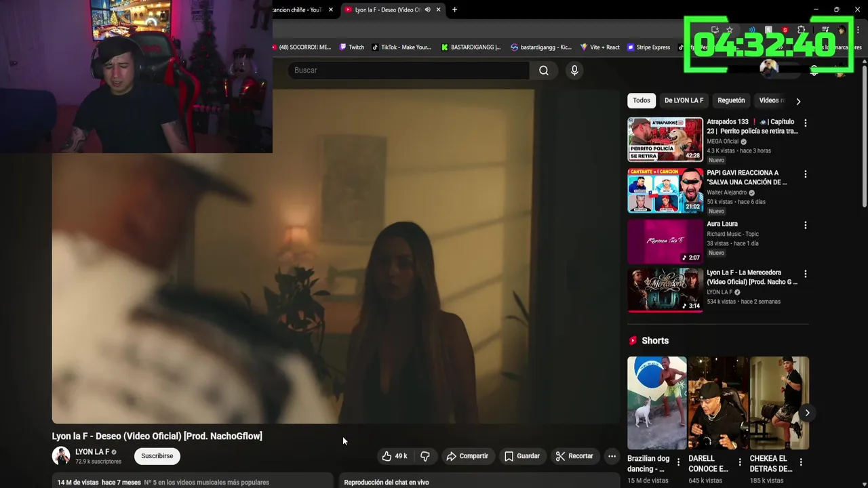This screenshot has height=488, width=868.
Task: Click video title Lyon la F - Deseo
Action: click(x=157, y=436)
